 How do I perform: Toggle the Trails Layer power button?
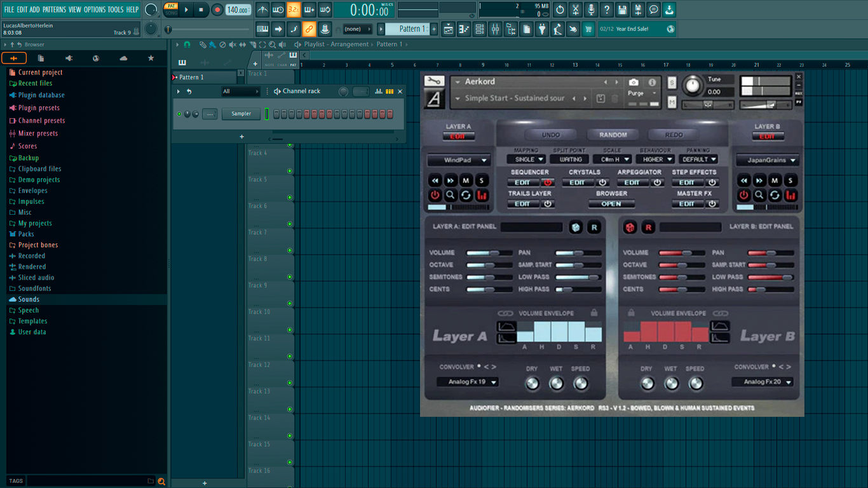547,204
